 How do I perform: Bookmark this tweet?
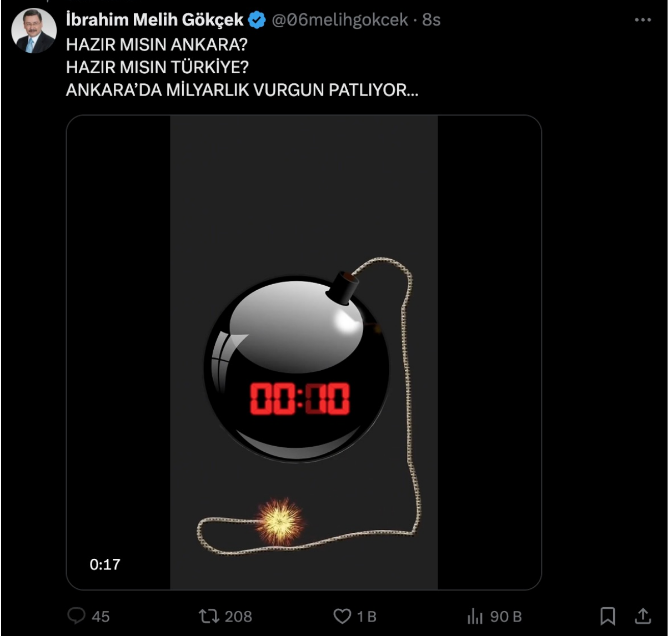pyautogui.click(x=608, y=616)
